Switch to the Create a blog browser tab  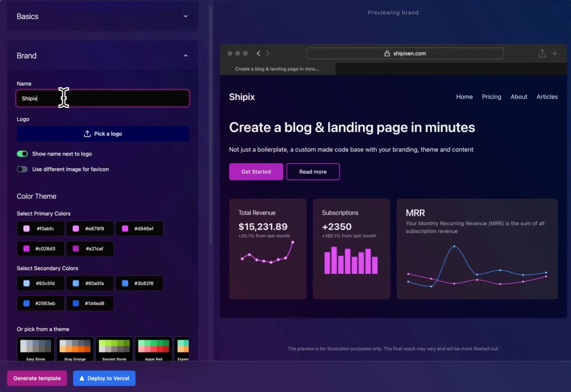[x=277, y=69]
